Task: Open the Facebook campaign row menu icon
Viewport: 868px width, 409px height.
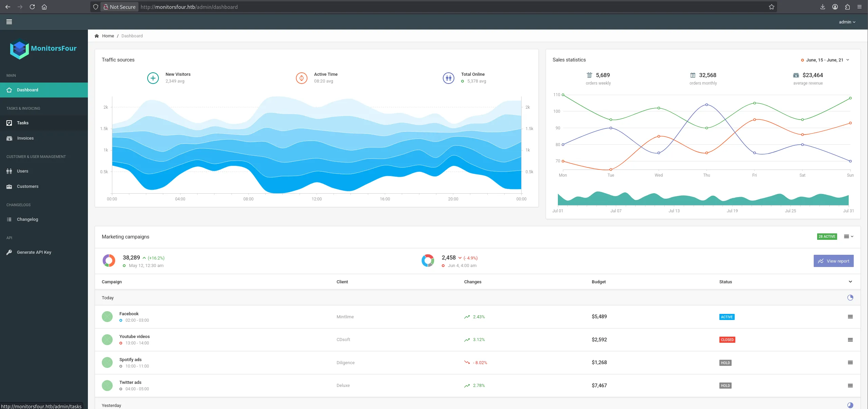Action: click(850, 317)
